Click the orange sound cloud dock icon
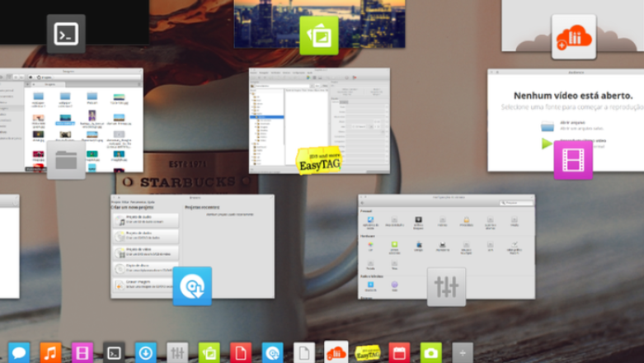Viewport: 644px width, 363px height. [336, 352]
